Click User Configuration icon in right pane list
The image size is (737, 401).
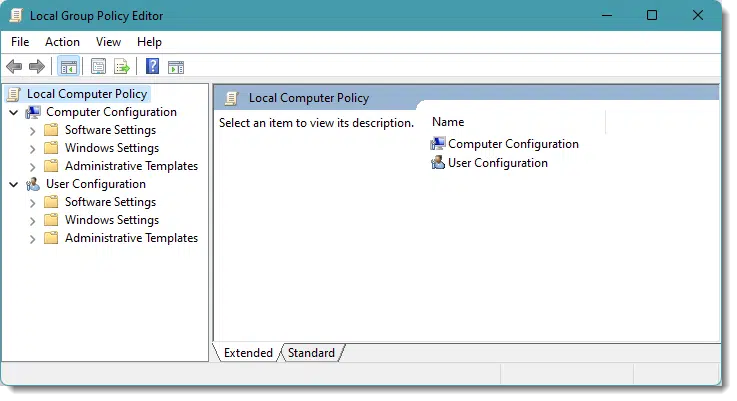438,163
